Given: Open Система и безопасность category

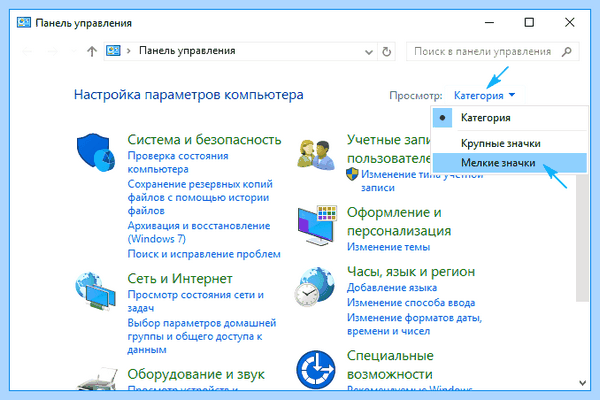Looking at the screenshot, I should tap(204, 140).
